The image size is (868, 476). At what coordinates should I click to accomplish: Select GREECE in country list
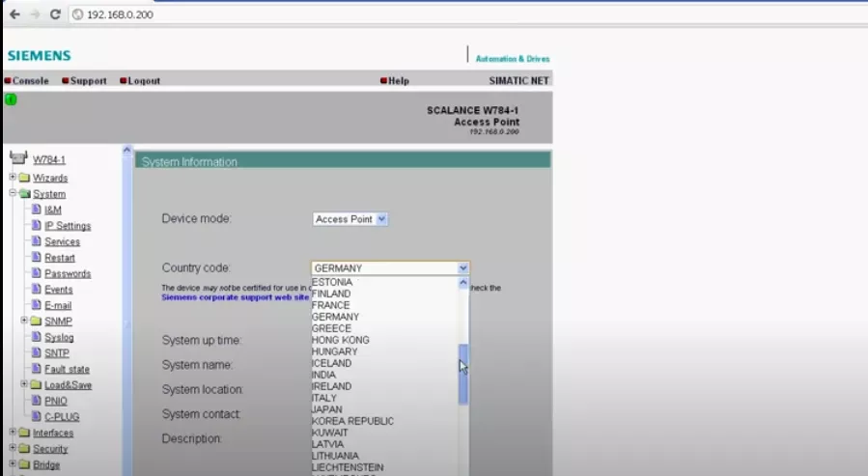tap(331, 328)
